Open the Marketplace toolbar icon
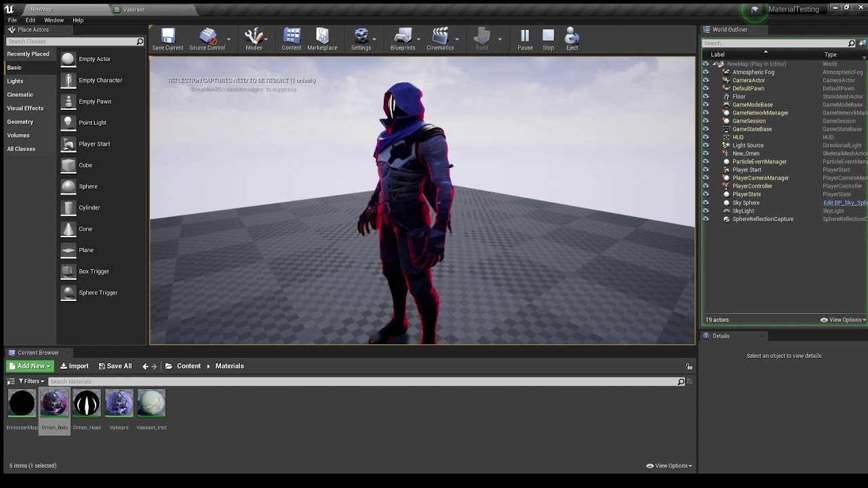The width and height of the screenshot is (868, 488). pyautogui.click(x=322, y=39)
